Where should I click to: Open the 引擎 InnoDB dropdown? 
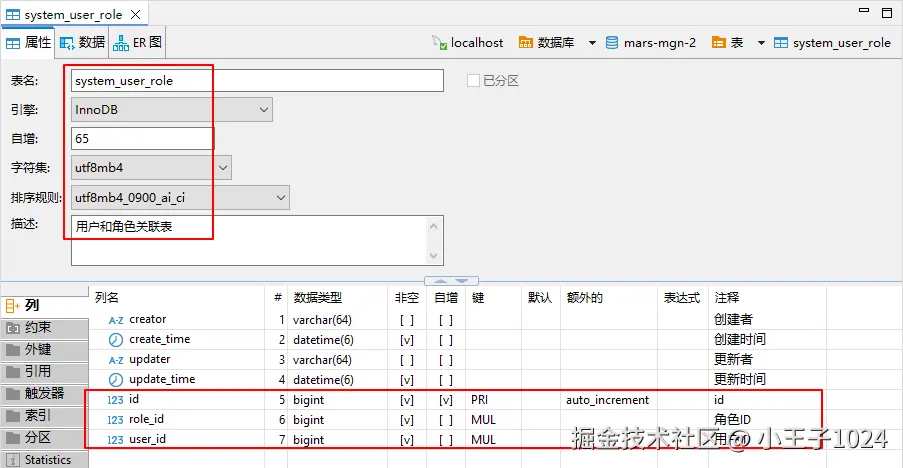click(172, 109)
